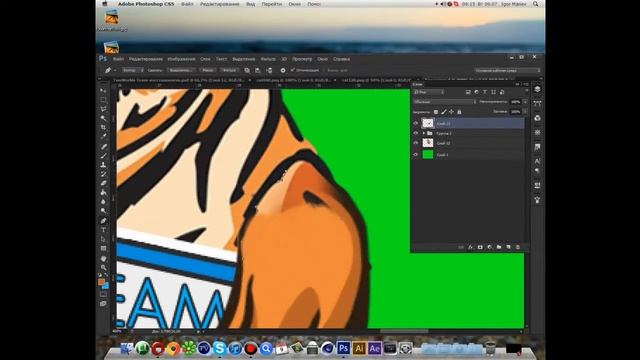Select the Brush tool
This screenshot has width=640, height=360.
tap(103, 156)
